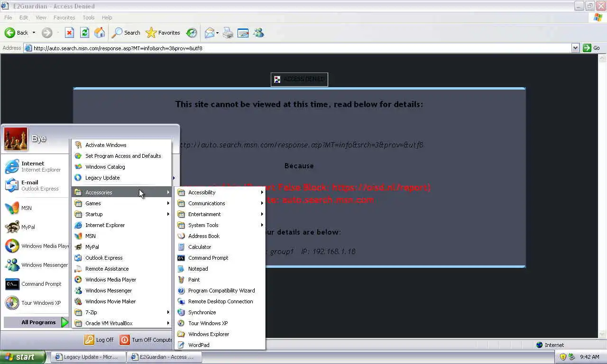607x364 pixels.
Task: Open Set Program Access and Defaults
Action: tap(121, 156)
